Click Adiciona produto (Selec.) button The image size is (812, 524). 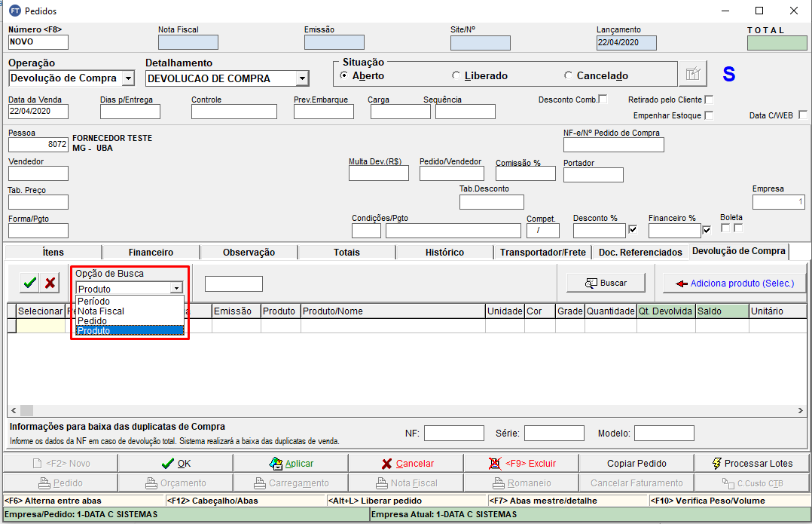[x=734, y=283]
